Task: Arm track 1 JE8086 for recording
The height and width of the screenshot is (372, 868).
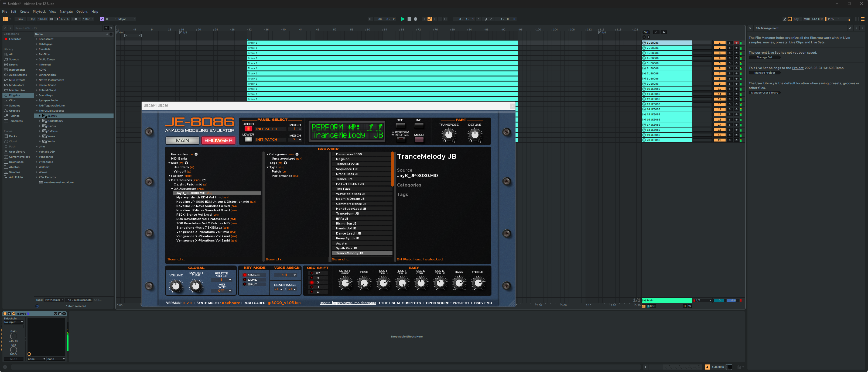Action: click(736, 43)
